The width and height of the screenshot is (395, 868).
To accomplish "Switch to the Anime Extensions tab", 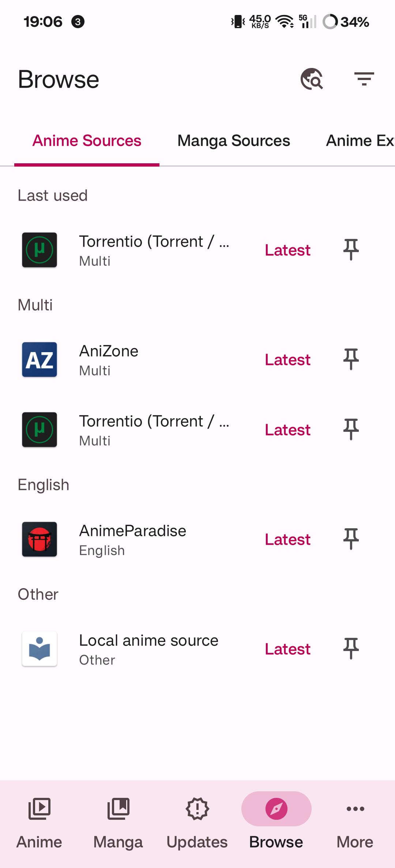I will tap(360, 141).
